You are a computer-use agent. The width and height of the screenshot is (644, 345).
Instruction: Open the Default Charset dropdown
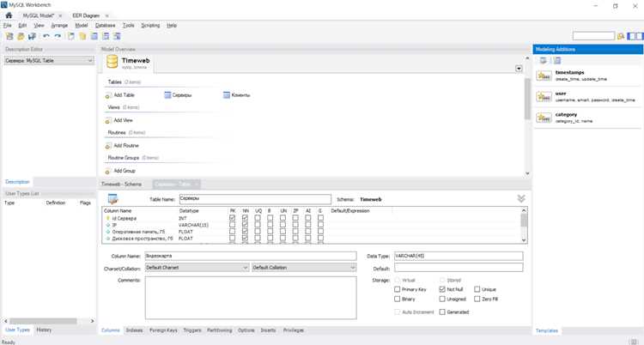[197, 268]
